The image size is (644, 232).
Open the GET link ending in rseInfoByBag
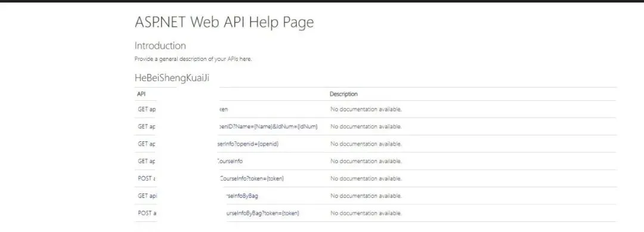[198, 196]
